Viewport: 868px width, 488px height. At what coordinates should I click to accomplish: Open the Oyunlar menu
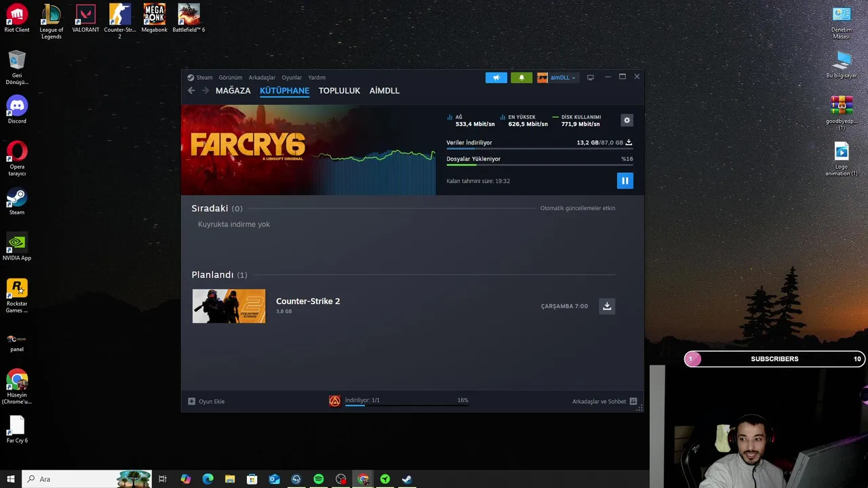click(x=292, y=77)
